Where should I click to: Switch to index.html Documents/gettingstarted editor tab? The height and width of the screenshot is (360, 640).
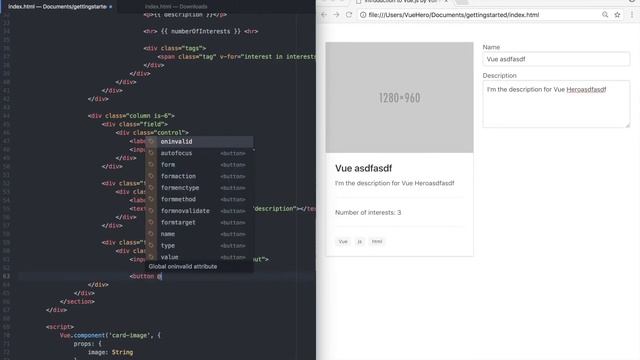[x=57, y=7]
